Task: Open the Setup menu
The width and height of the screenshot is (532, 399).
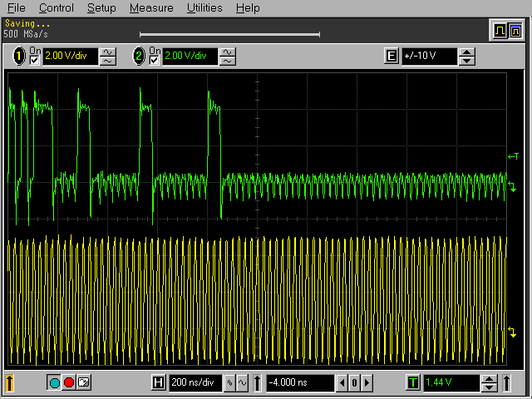Action: pos(101,7)
